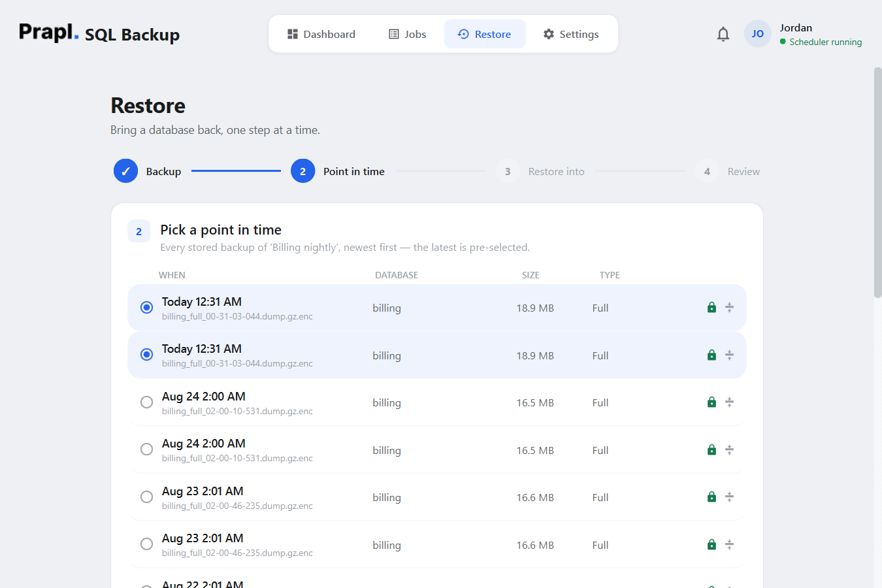Click the encrypted lock icon on upper Today row

click(711, 308)
